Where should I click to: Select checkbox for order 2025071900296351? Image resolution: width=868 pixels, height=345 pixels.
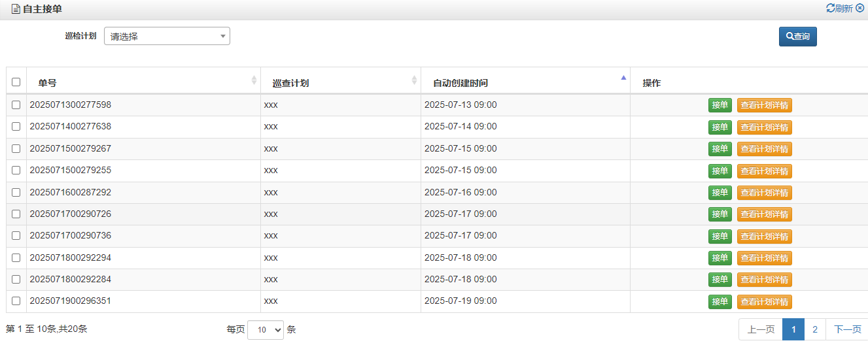click(16, 302)
